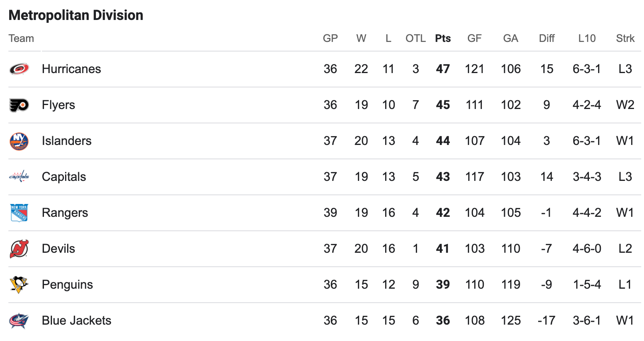Image resolution: width=644 pixels, height=341 pixels.
Task: Click the GP column header
Action: pos(330,38)
